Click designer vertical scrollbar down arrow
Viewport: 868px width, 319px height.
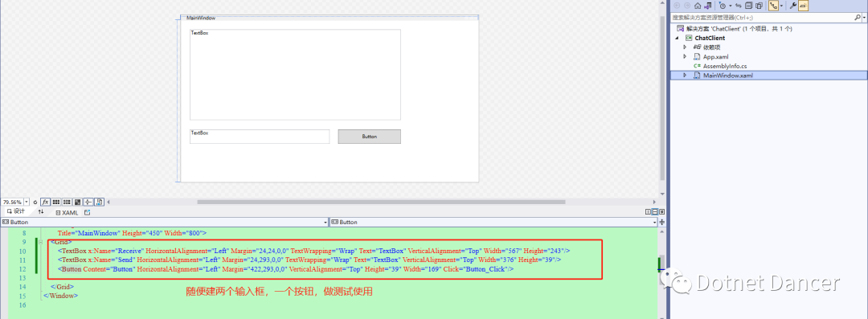click(662, 194)
